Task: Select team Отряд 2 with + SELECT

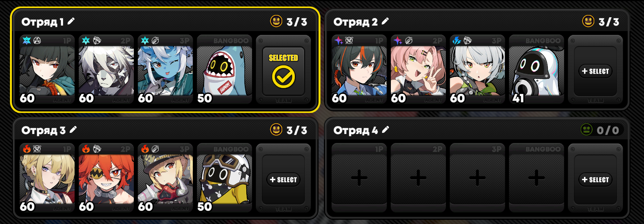Action: click(x=595, y=71)
